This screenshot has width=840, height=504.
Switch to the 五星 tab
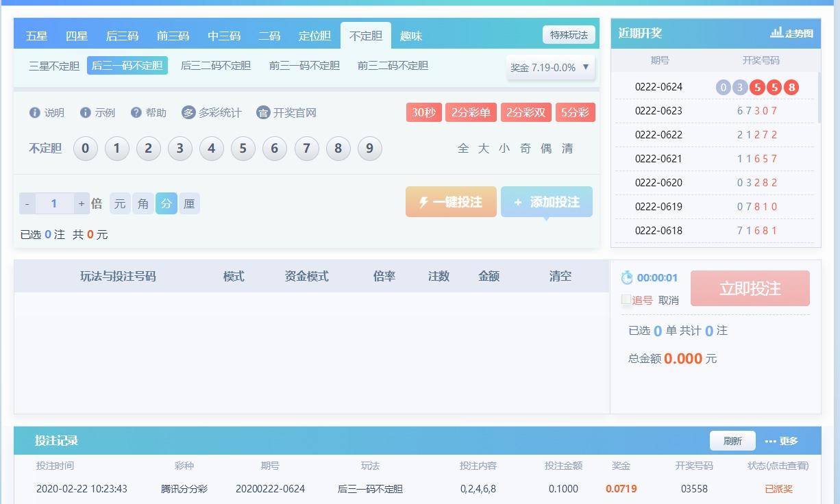tap(36, 36)
